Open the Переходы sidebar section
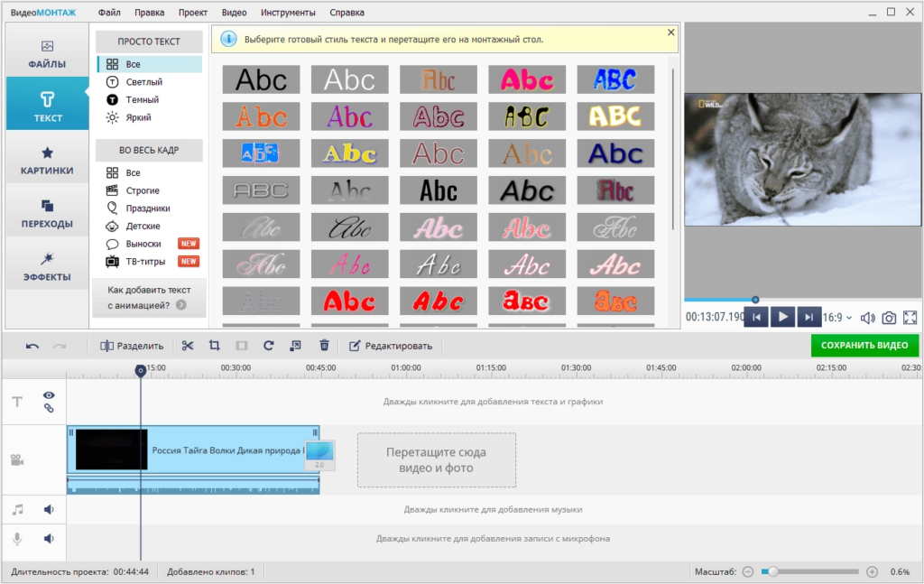 (47, 214)
